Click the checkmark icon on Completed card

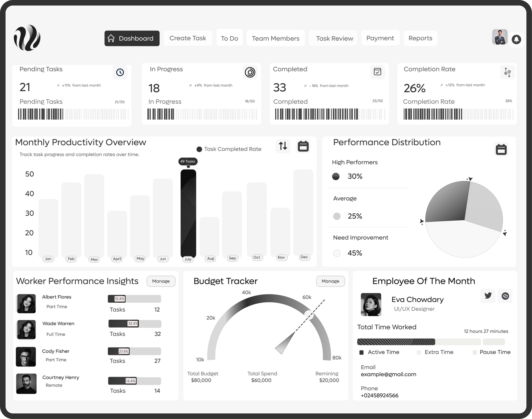click(377, 72)
